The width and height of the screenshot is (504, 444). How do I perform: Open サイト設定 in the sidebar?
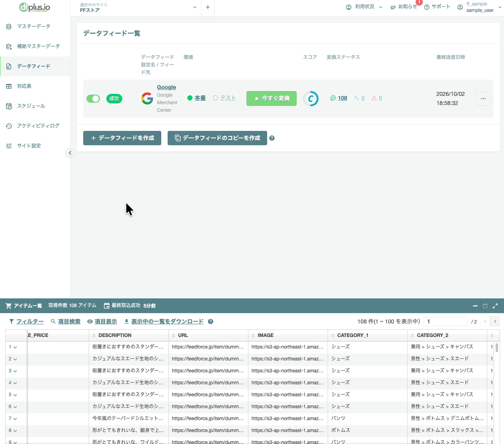pyautogui.click(x=35, y=146)
